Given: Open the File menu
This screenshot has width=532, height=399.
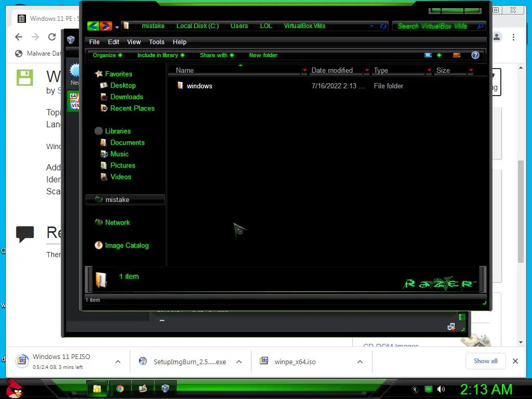Looking at the screenshot, I should [x=95, y=42].
